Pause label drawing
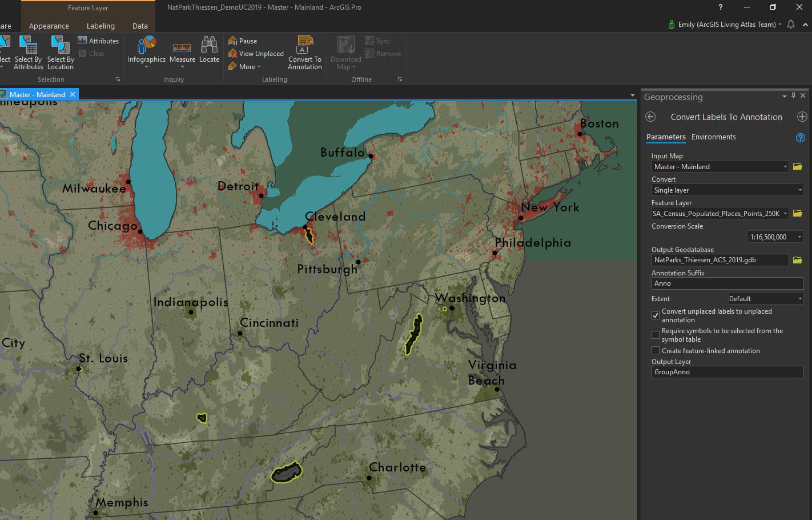This screenshot has height=520, width=812. click(243, 41)
